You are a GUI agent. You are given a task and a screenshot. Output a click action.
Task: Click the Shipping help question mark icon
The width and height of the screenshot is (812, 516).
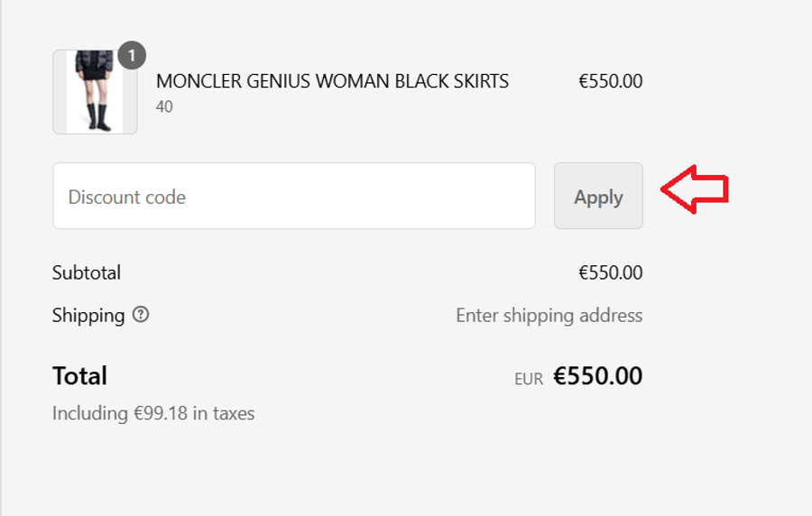click(x=141, y=315)
